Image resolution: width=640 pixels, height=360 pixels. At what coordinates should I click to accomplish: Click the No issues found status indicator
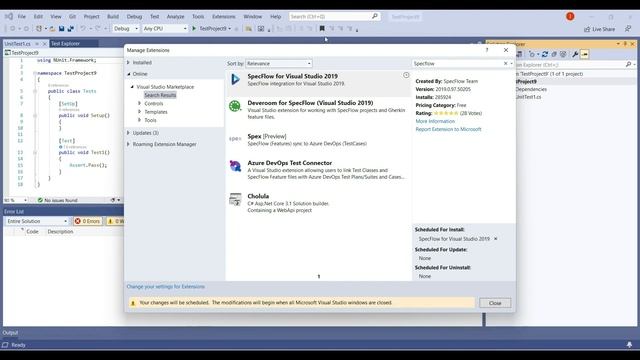pyautogui.click(x=57, y=200)
